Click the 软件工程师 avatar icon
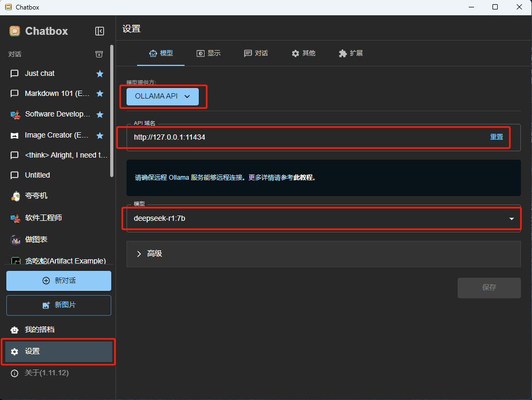This screenshot has width=532, height=400. (x=15, y=218)
